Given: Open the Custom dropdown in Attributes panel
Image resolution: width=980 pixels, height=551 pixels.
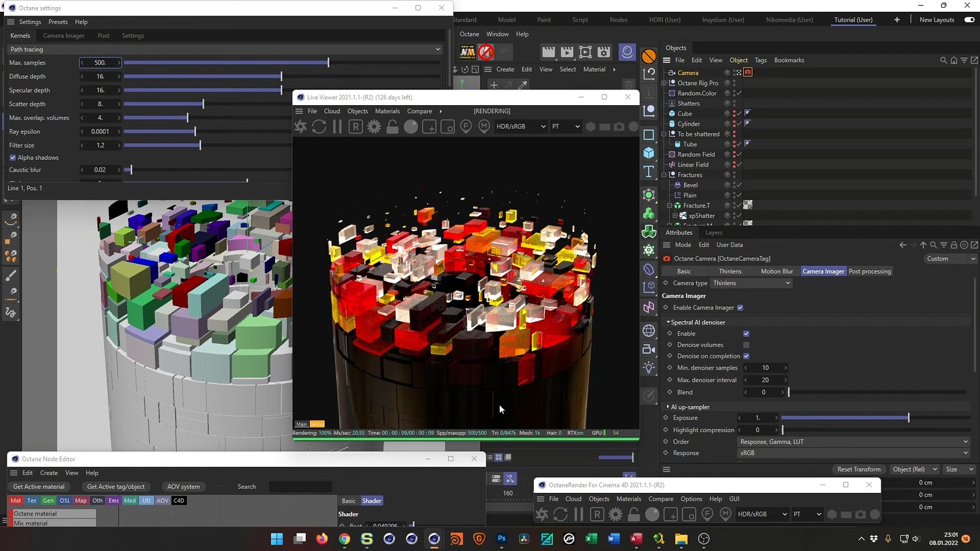Looking at the screenshot, I should tap(951, 259).
